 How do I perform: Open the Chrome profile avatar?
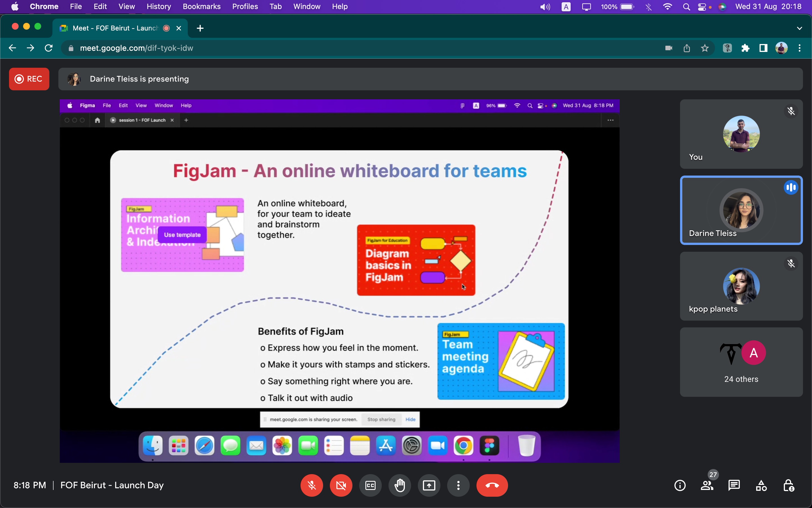pos(782,48)
